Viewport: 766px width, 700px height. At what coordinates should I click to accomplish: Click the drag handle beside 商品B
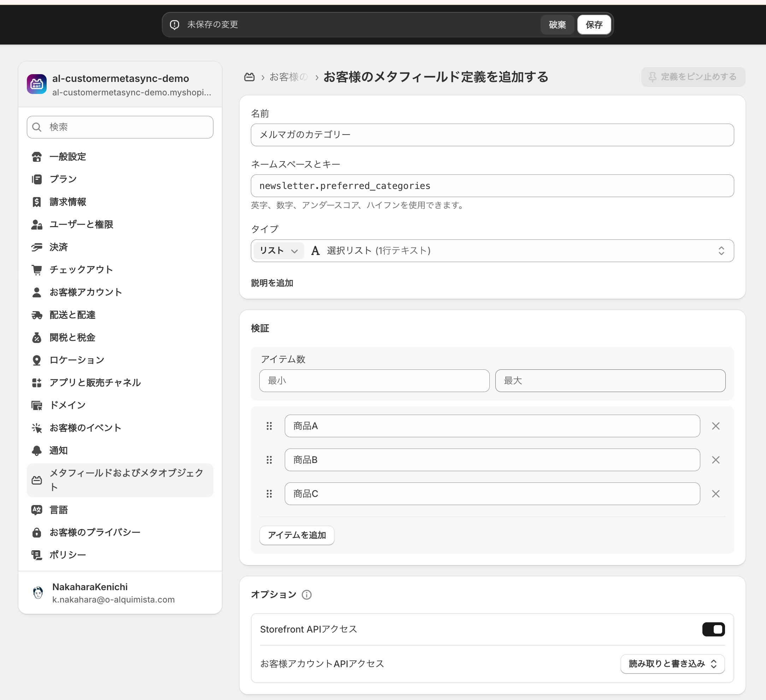(x=269, y=460)
